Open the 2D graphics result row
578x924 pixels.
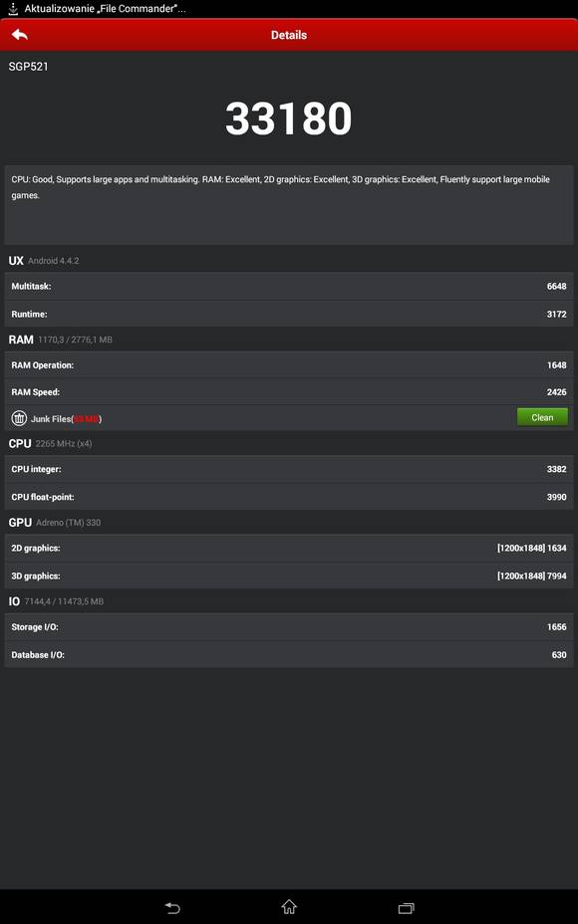[x=289, y=548]
